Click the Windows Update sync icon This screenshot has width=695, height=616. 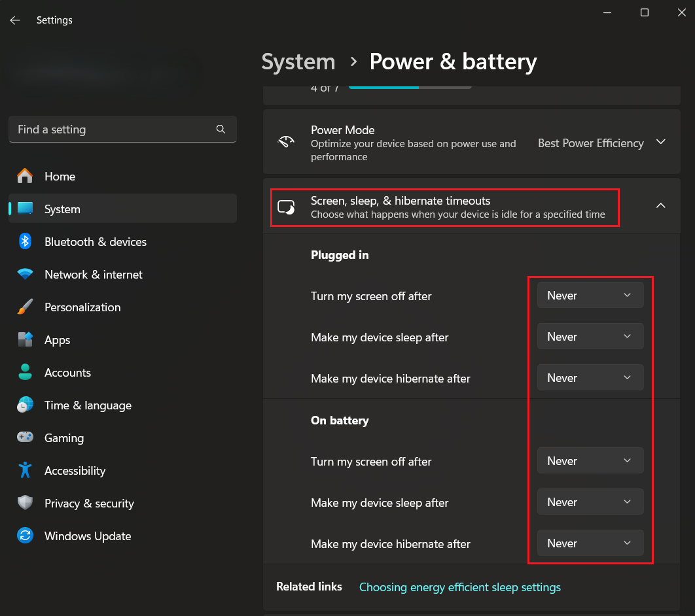26,536
